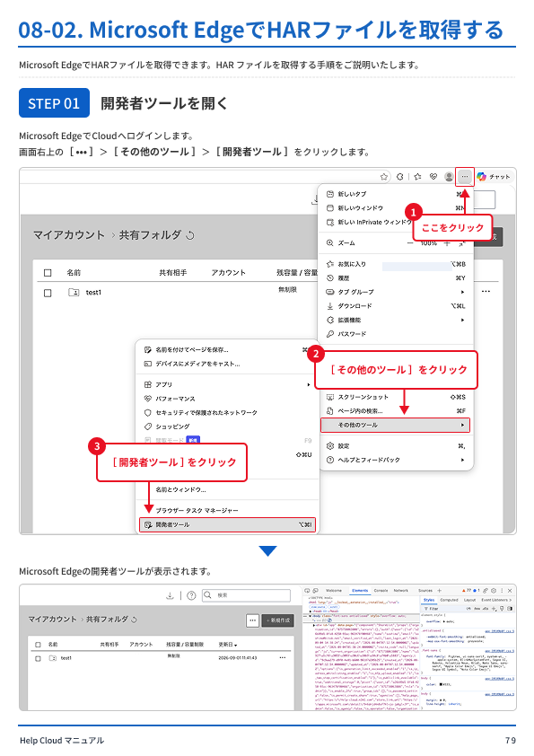This screenshot has height=756, width=534.
Task: Check the header select-all checkbox in upper screenshot
Action: pos(48,273)
